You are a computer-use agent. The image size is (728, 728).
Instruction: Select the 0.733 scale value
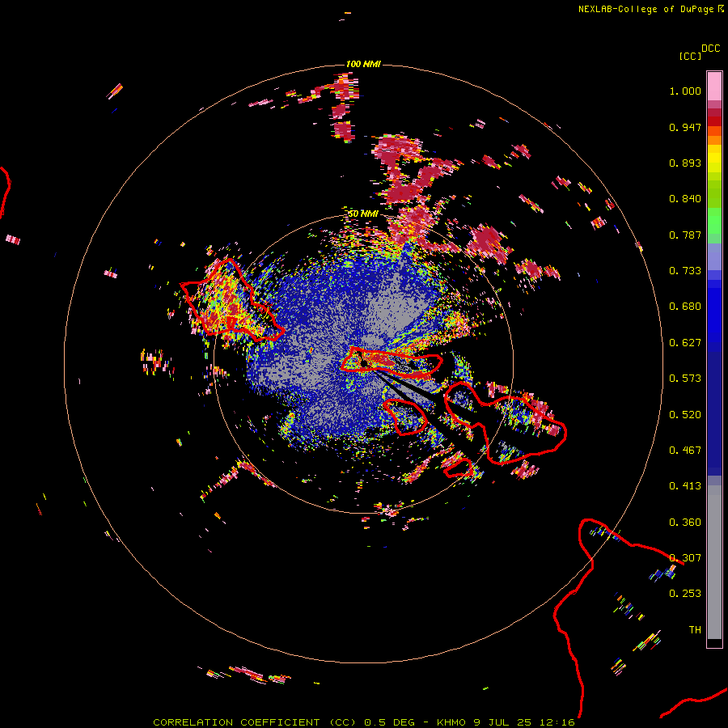point(685,271)
